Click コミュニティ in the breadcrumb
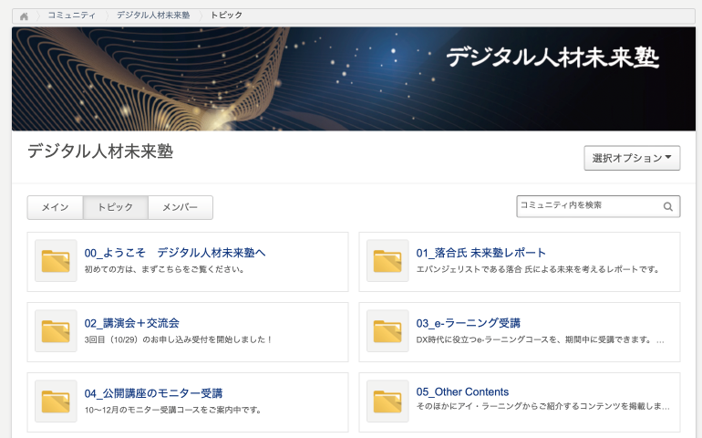 (x=72, y=16)
